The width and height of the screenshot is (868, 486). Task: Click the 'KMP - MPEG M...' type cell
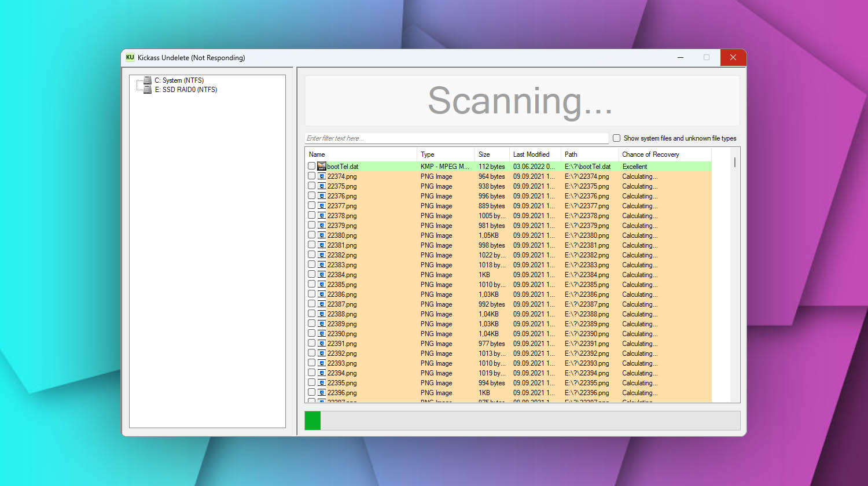[445, 167]
